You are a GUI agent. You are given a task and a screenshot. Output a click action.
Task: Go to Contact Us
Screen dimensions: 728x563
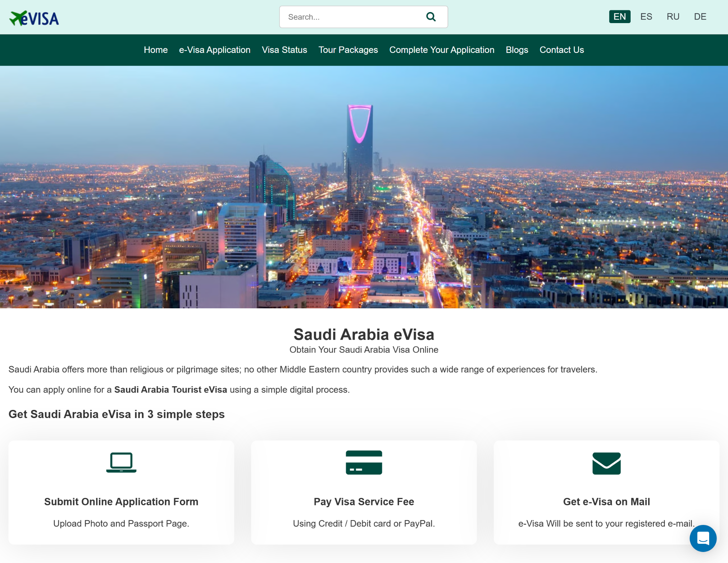point(562,50)
